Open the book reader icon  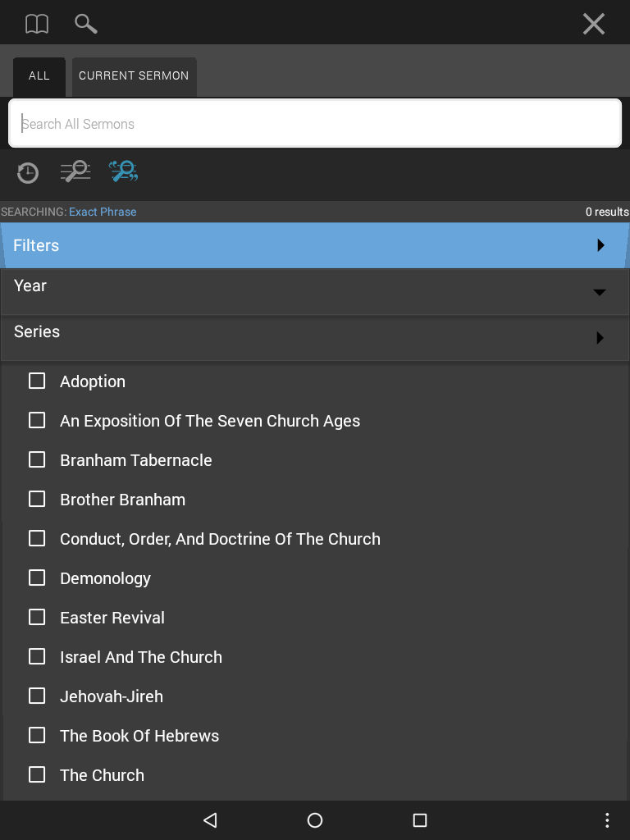tap(37, 24)
